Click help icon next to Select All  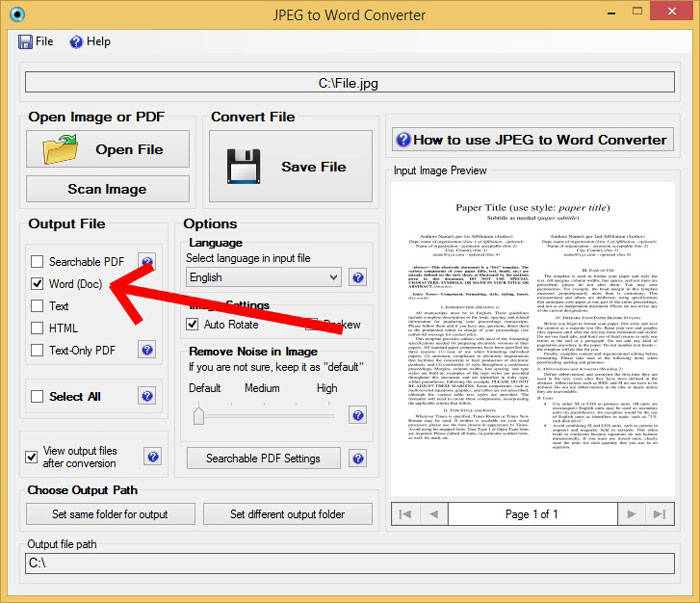click(147, 397)
